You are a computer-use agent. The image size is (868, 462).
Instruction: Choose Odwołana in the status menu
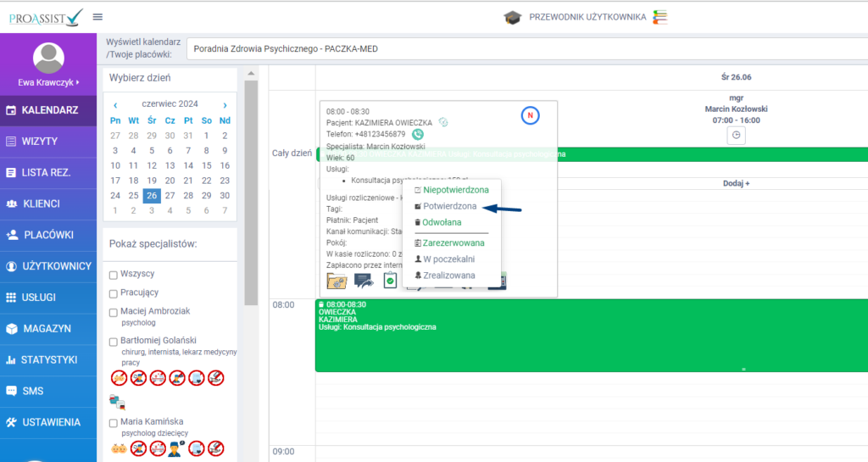point(446,222)
